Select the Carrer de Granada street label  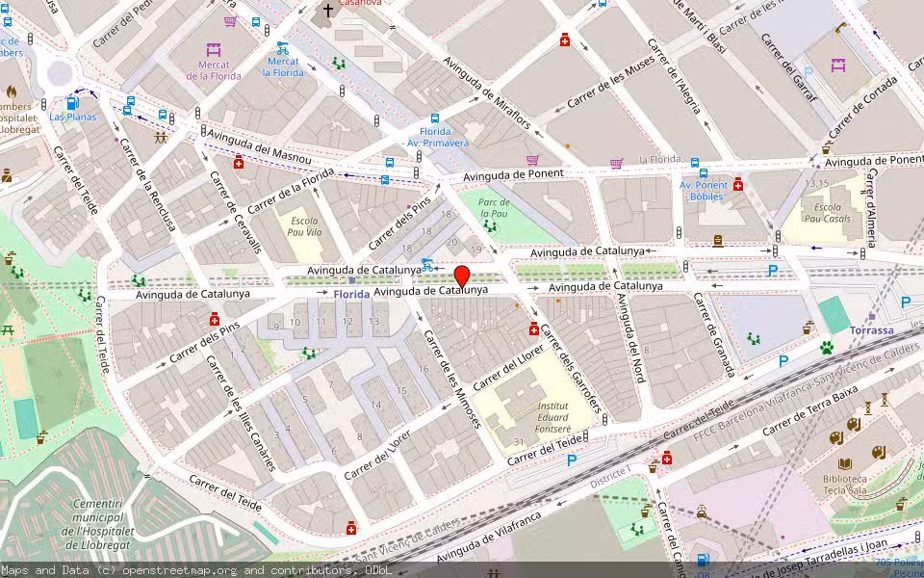tap(714, 334)
